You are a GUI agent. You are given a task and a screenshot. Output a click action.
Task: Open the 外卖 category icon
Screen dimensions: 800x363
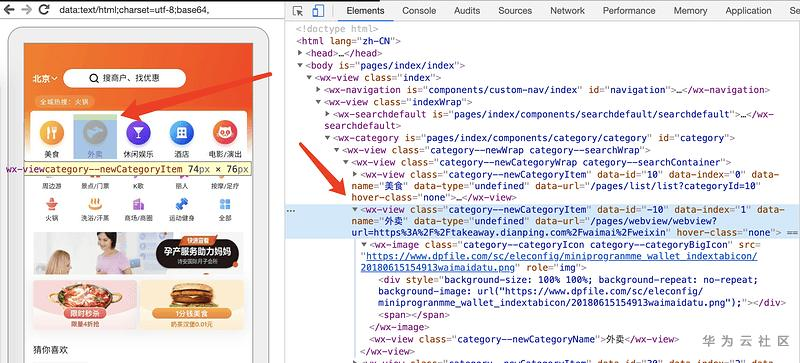[x=95, y=133]
